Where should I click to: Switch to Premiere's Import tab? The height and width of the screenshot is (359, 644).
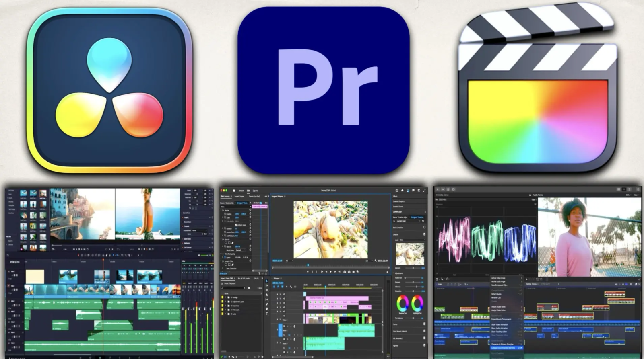point(242,191)
